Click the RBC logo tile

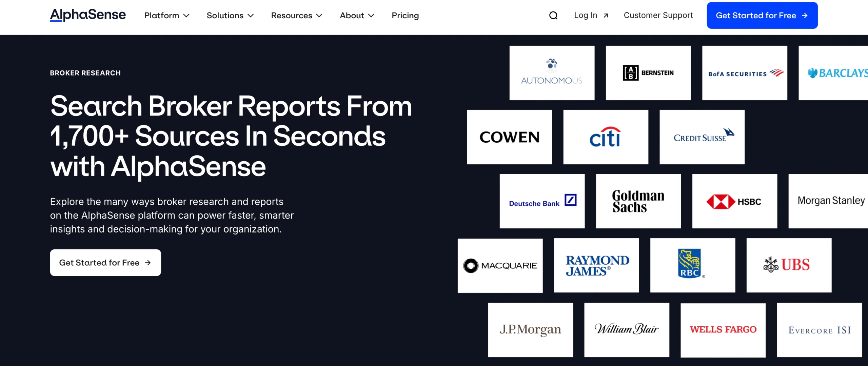point(692,265)
